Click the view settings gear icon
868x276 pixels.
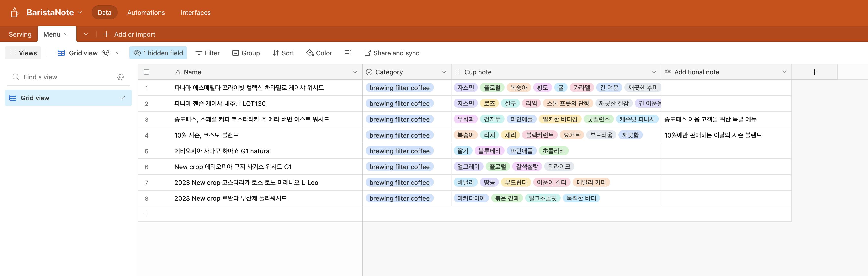pos(120,77)
